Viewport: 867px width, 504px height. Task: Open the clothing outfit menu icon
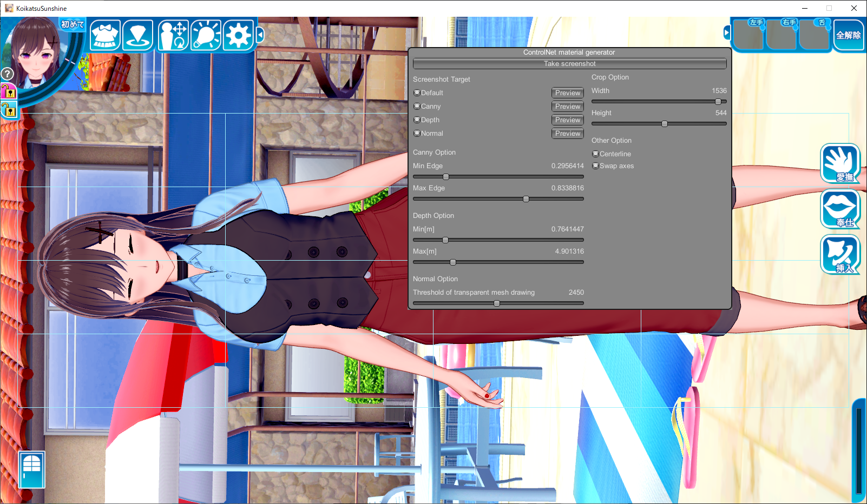[x=105, y=35]
